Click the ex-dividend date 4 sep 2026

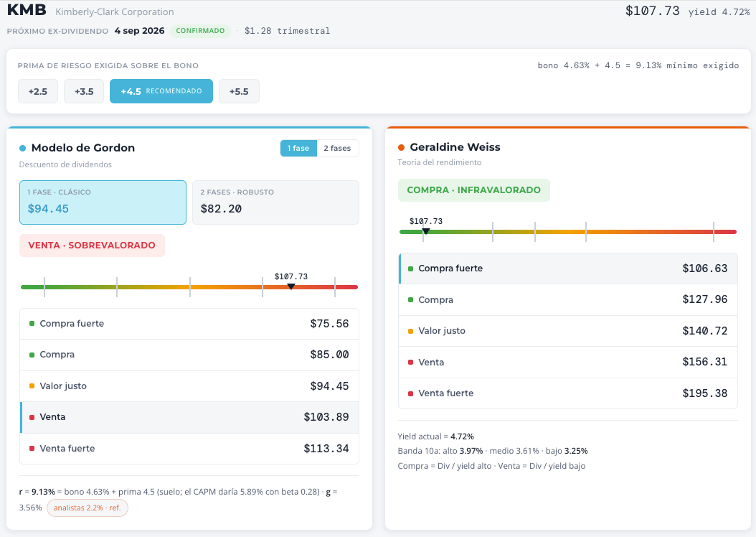[x=139, y=30]
